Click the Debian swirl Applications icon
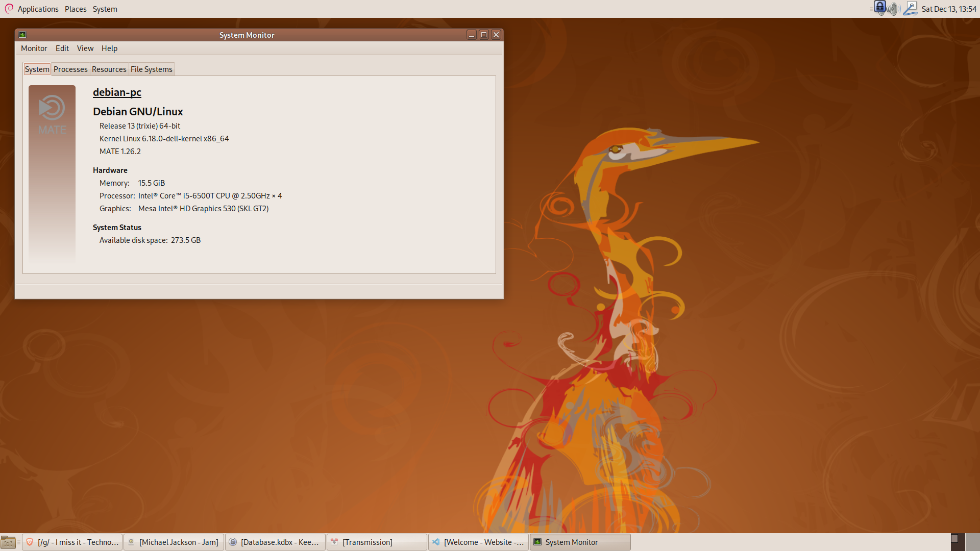Viewport: 980px width, 551px height. click(x=9, y=9)
